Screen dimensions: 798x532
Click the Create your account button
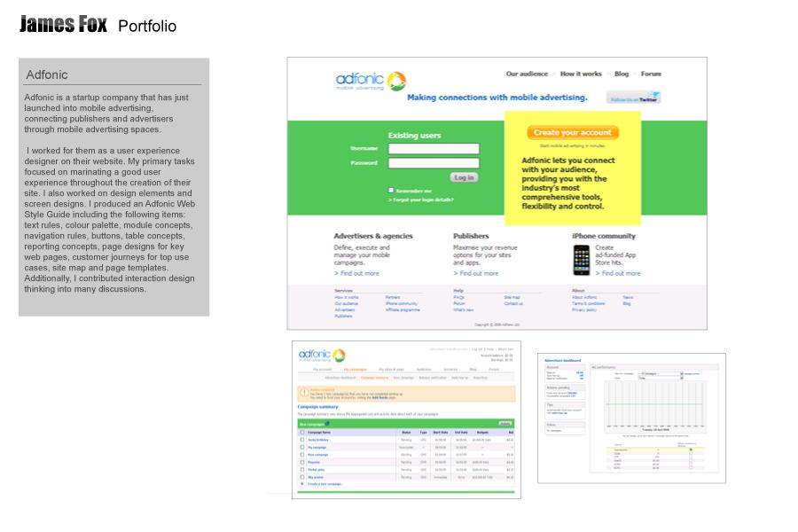click(573, 132)
